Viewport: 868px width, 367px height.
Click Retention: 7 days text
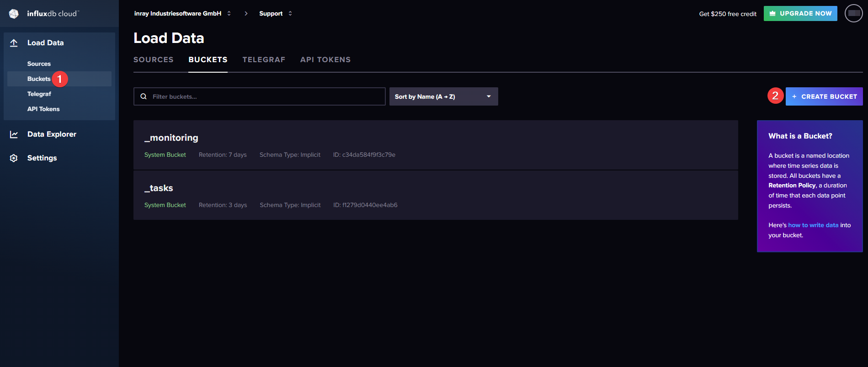pyautogui.click(x=223, y=155)
